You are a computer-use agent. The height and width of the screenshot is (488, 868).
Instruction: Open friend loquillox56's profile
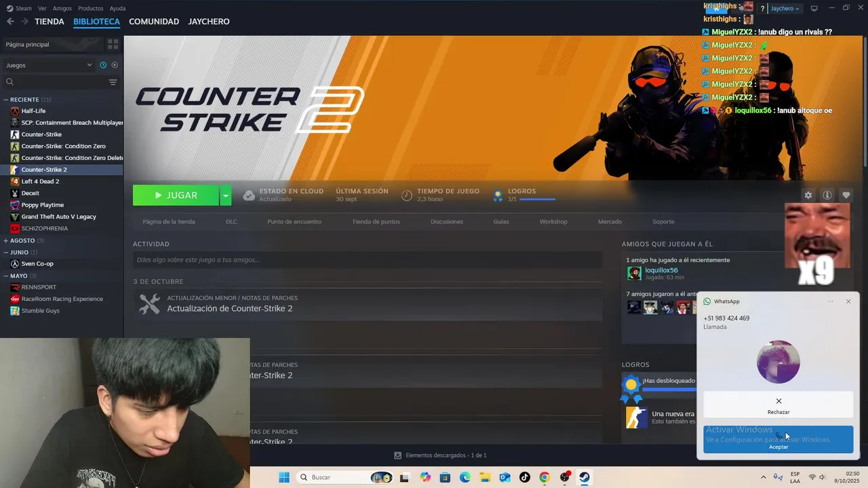661,270
